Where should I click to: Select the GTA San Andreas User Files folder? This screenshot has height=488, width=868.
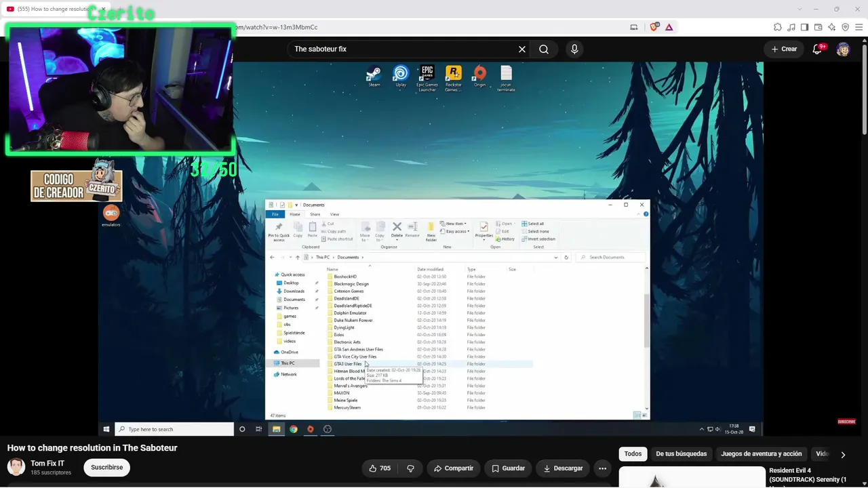358,350
